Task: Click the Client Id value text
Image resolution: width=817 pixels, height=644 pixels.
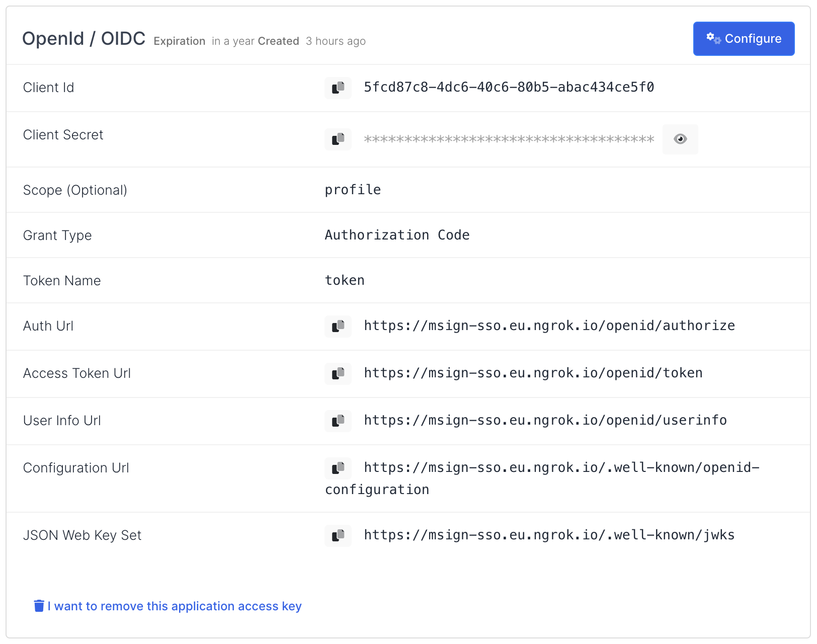Action: [509, 88]
